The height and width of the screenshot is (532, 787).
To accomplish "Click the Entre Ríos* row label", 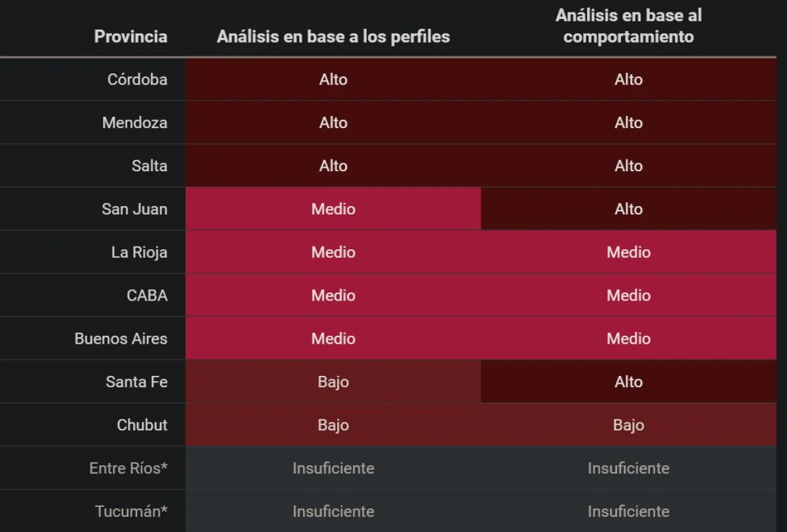I will [x=128, y=468].
